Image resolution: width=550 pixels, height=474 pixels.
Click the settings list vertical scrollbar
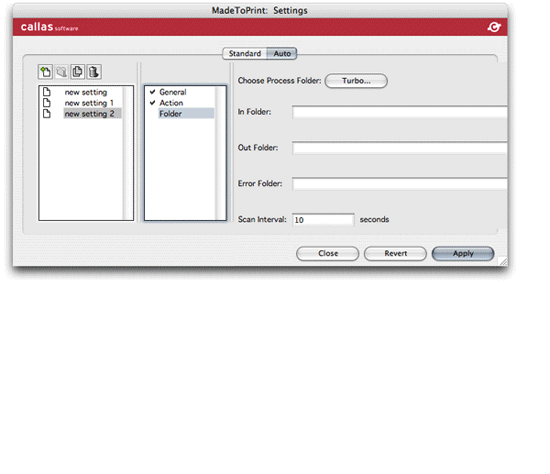point(128,153)
